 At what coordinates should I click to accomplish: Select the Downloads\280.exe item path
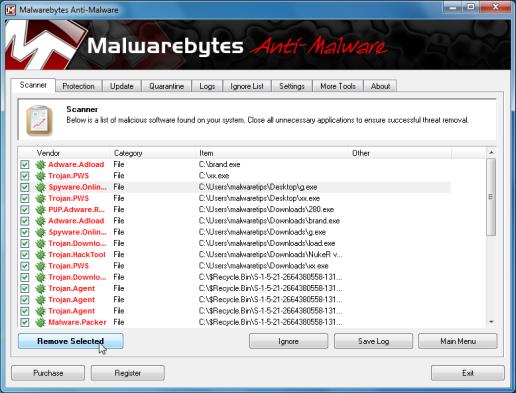click(x=266, y=210)
